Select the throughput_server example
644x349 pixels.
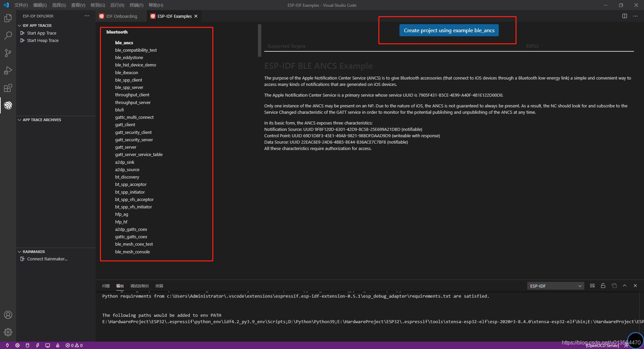[133, 102]
